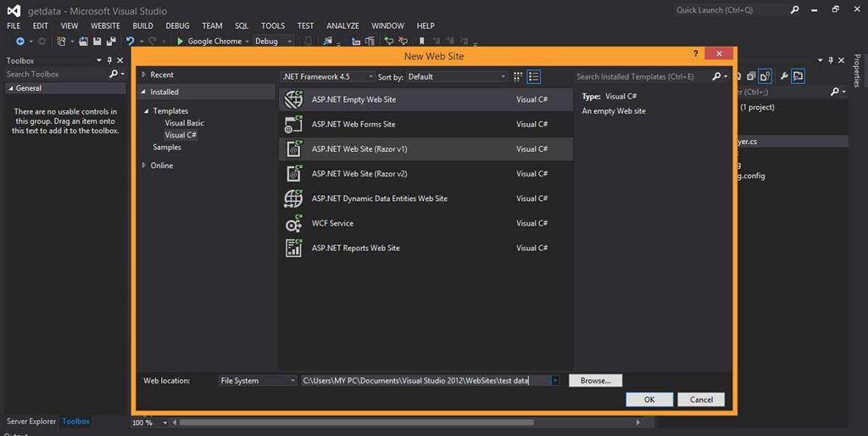Expand the Online node

pyautogui.click(x=144, y=165)
